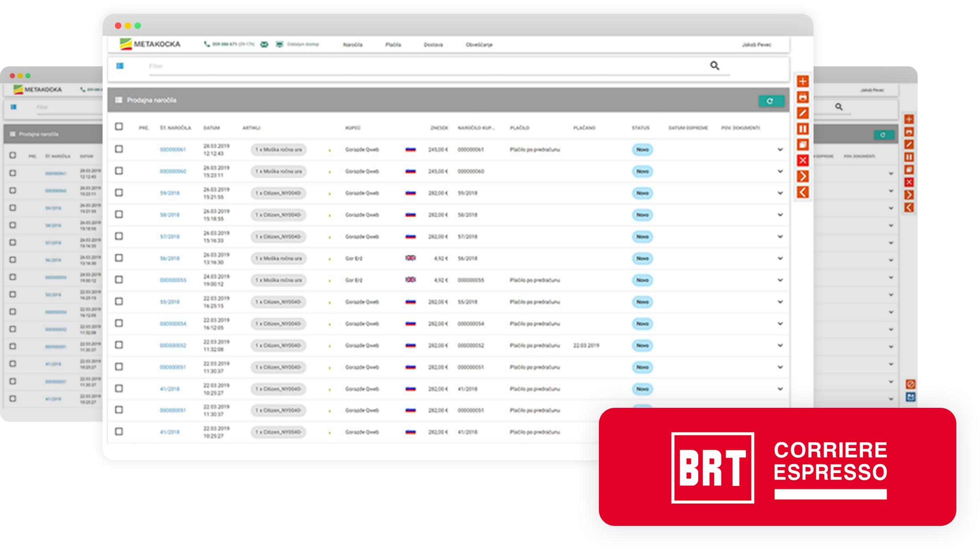The width and height of the screenshot is (980, 548).
Task: Expand row details for order 000000052
Action: (780, 345)
